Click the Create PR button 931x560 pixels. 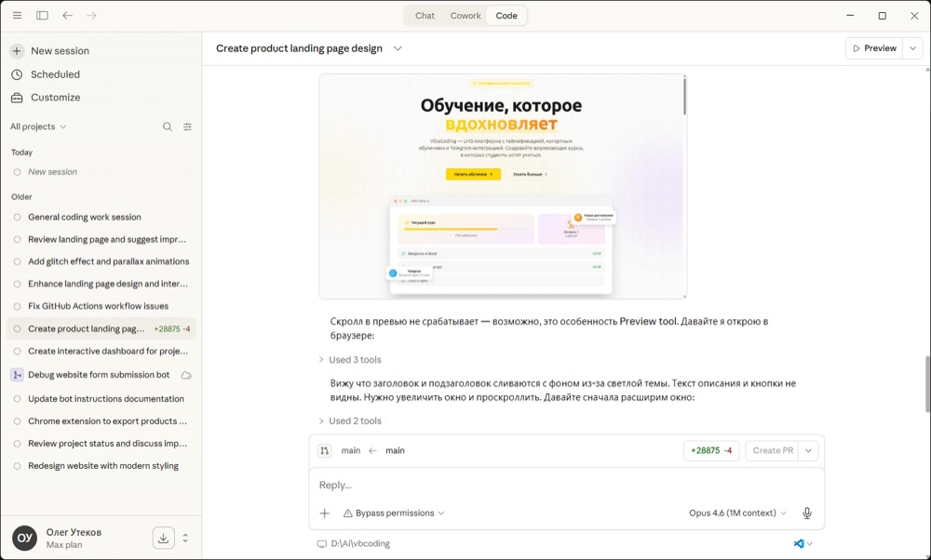773,451
